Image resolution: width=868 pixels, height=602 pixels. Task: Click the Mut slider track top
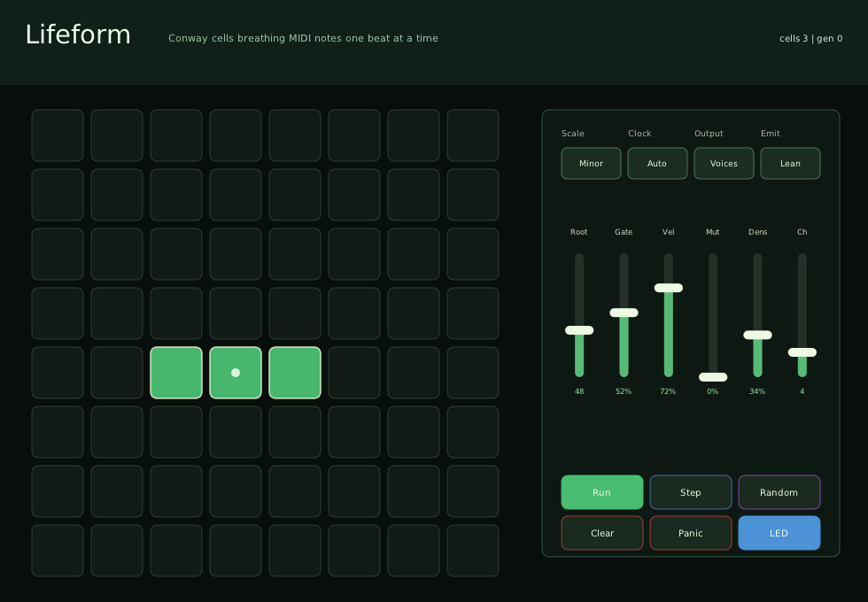coord(713,257)
